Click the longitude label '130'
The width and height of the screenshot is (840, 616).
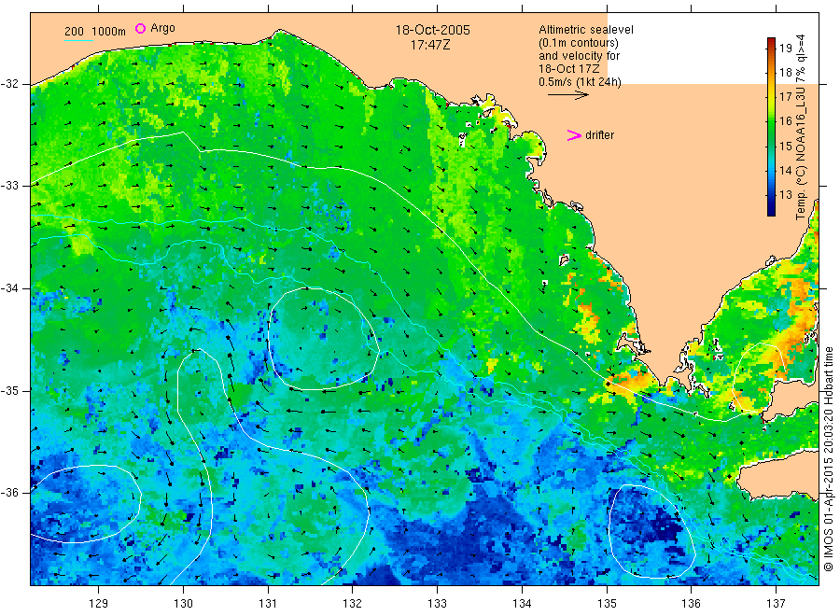tap(183, 603)
